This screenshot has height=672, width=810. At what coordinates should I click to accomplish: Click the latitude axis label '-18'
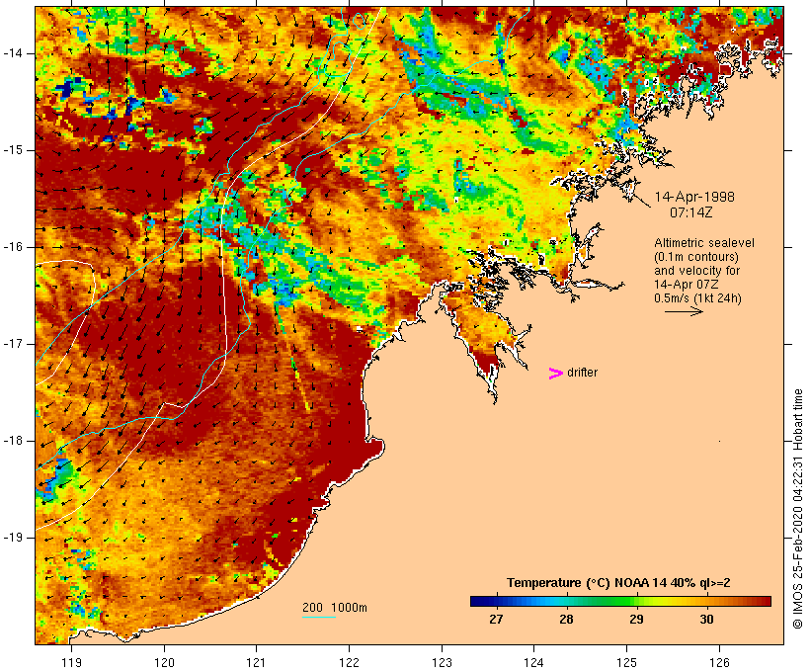13,441
